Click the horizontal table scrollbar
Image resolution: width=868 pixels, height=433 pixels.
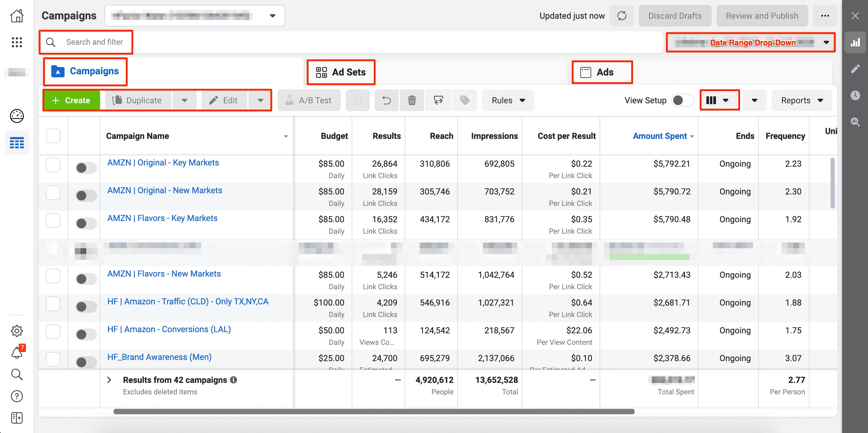(374, 412)
